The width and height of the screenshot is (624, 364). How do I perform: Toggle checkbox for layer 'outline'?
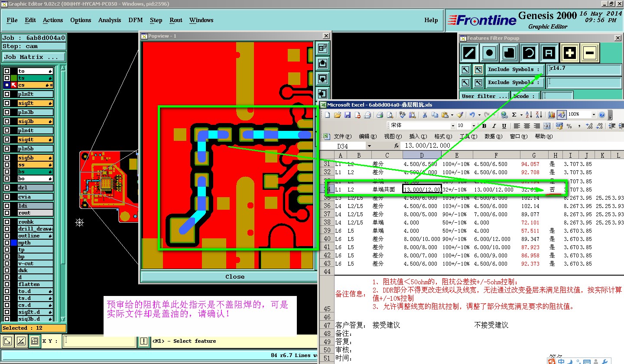(x=7, y=236)
